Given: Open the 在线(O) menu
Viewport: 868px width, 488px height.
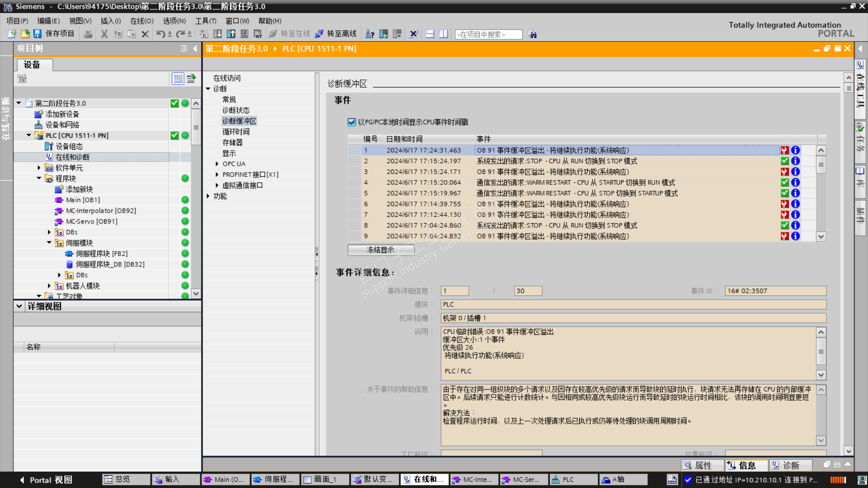Looking at the screenshot, I should click(x=142, y=21).
